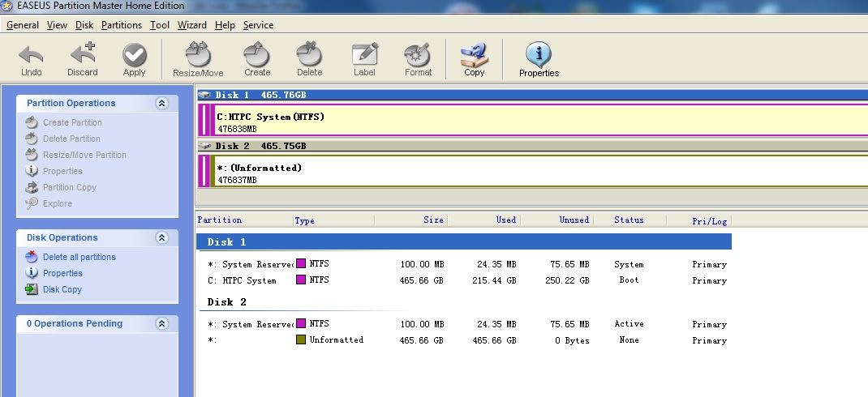Open the Disk menu
Viewport: 868px width, 397px height.
84,25
